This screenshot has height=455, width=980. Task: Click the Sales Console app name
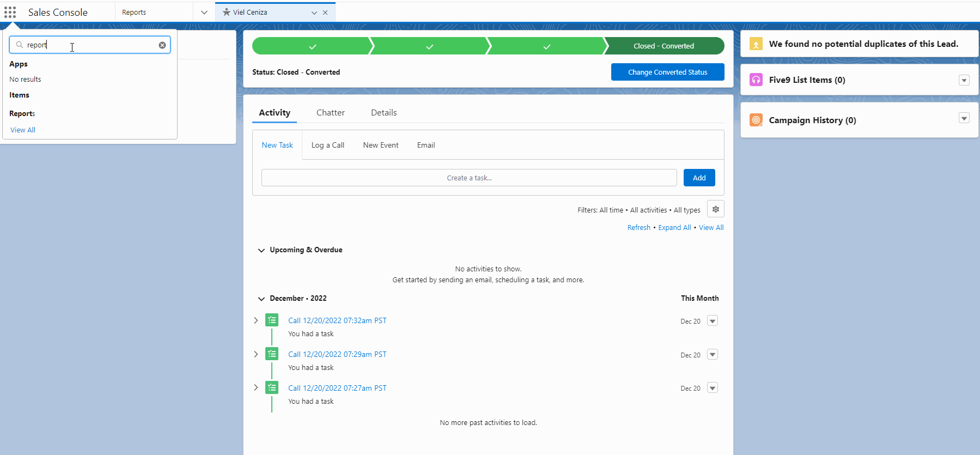tap(58, 12)
